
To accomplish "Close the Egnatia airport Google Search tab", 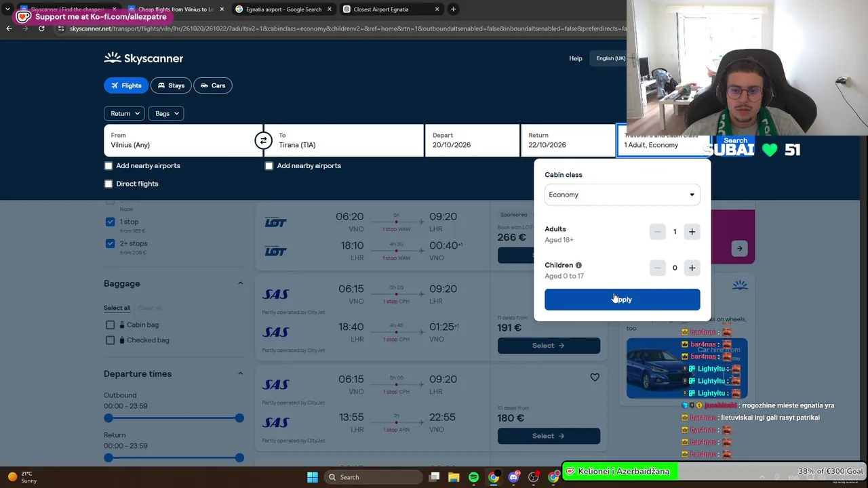I will click(330, 9).
